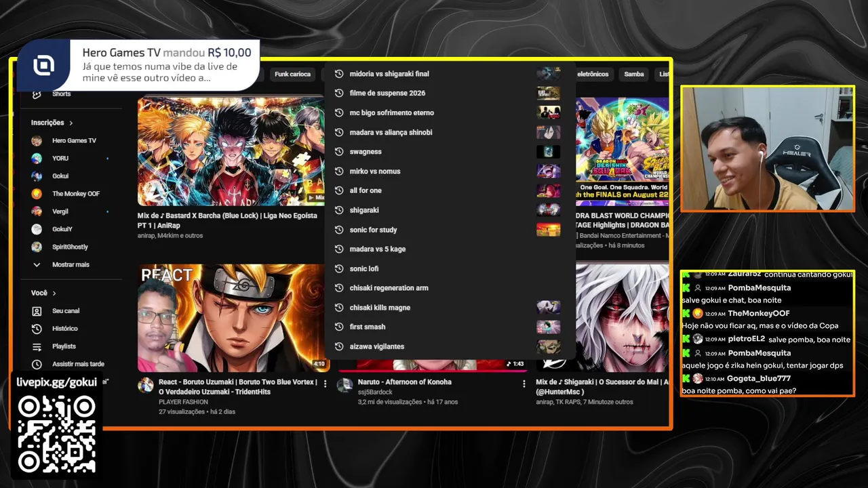Click the thumbnail beside 'sonic for study'
This screenshot has height=488, width=868.
(549, 230)
